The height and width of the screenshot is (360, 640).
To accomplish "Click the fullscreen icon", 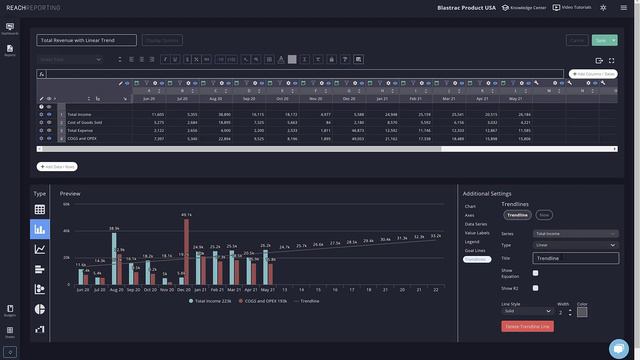I will [x=611, y=60].
